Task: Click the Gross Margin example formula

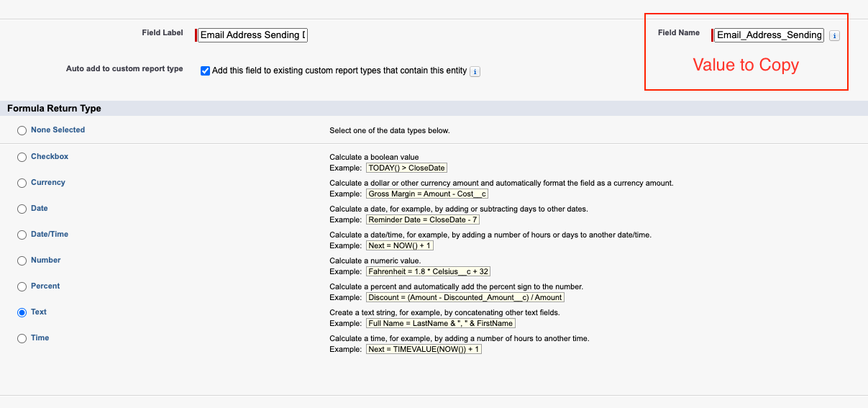Action: click(x=427, y=194)
